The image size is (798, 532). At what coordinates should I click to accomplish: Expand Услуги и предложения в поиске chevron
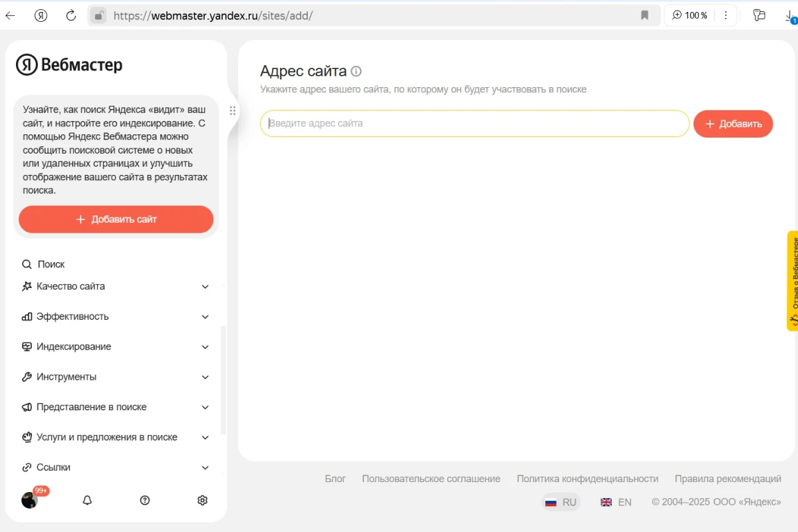[x=205, y=438]
